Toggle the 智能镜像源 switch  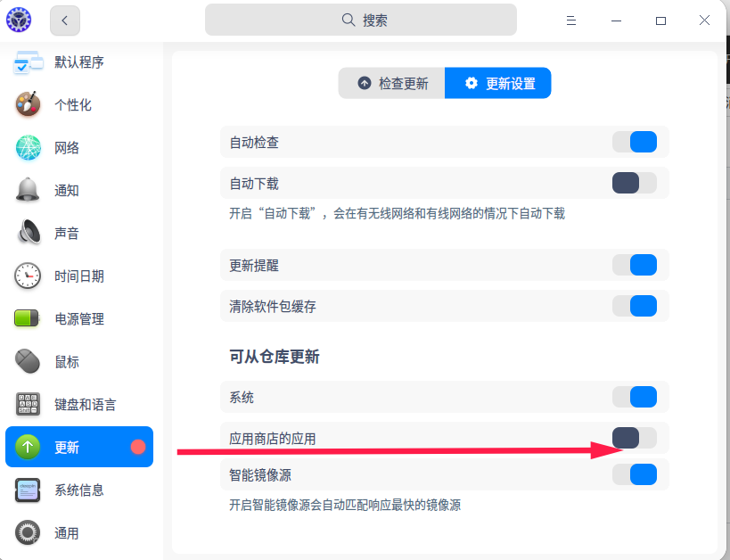coord(635,474)
